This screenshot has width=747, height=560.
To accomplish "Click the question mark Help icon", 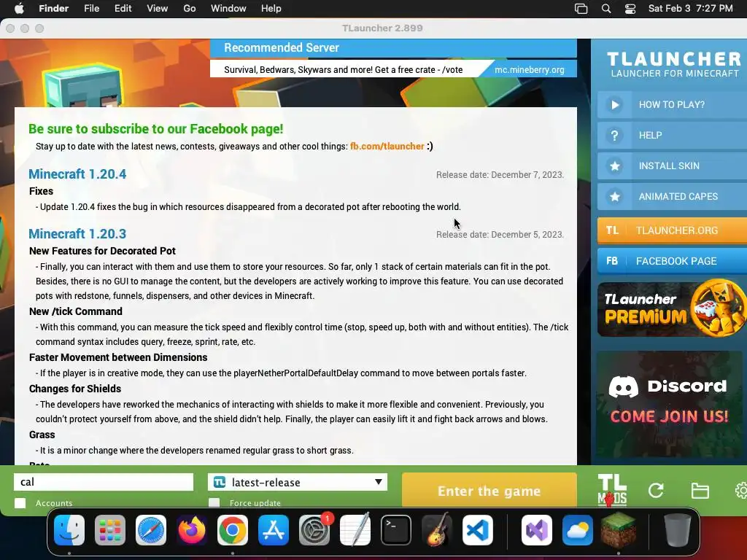I will [614, 135].
